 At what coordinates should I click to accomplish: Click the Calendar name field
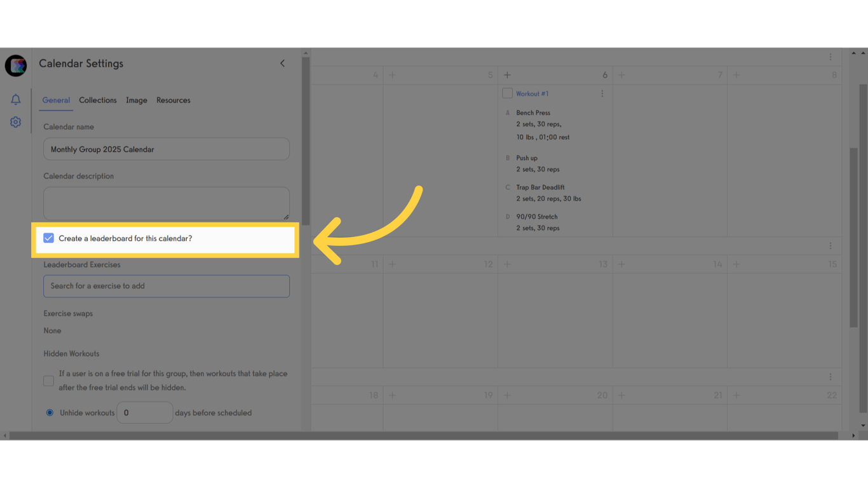point(166,149)
